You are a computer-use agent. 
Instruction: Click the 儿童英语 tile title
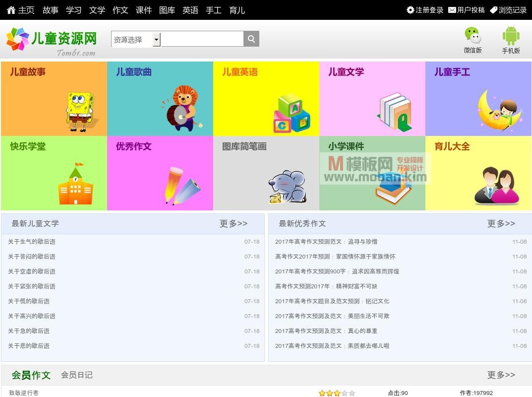point(240,71)
